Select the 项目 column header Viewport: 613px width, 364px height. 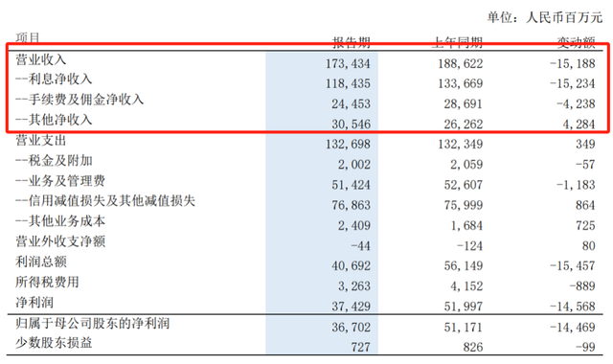point(28,38)
